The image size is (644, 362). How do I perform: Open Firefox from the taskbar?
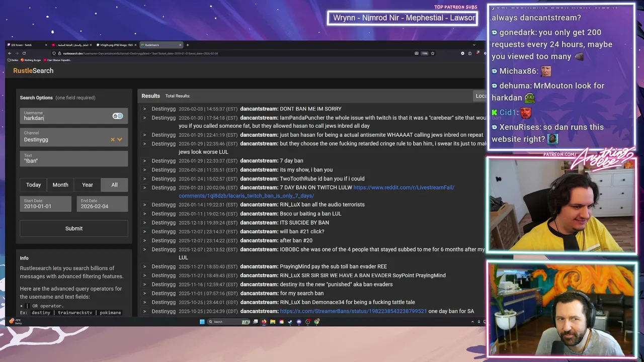264,322
